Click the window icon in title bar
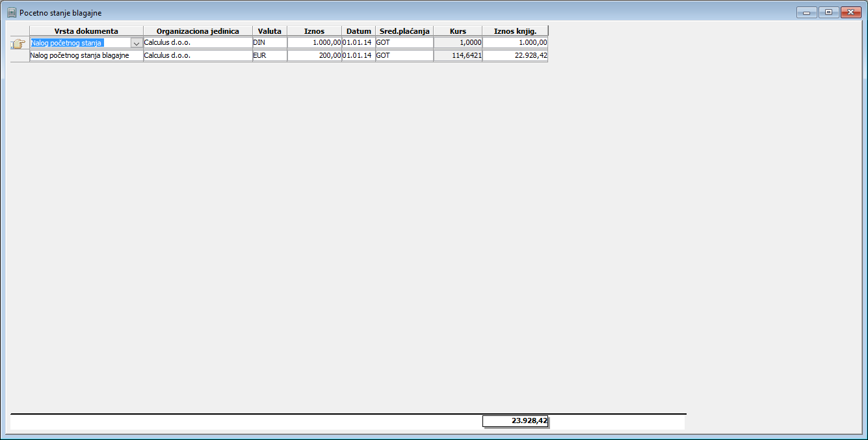868x440 pixels. [11, 12]
